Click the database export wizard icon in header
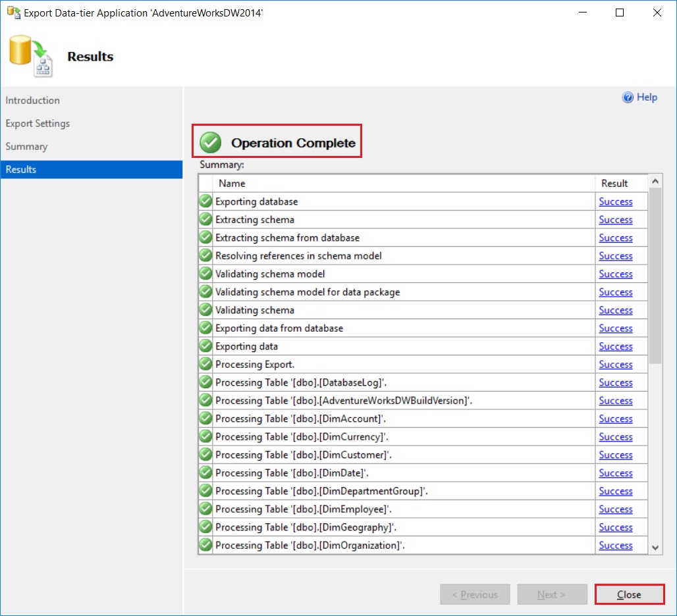 pos(31,56)
